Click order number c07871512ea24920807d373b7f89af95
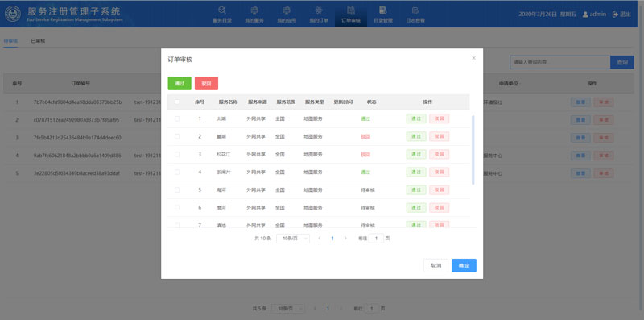Screen dimensions: 644x320 (x=76, y=120)
